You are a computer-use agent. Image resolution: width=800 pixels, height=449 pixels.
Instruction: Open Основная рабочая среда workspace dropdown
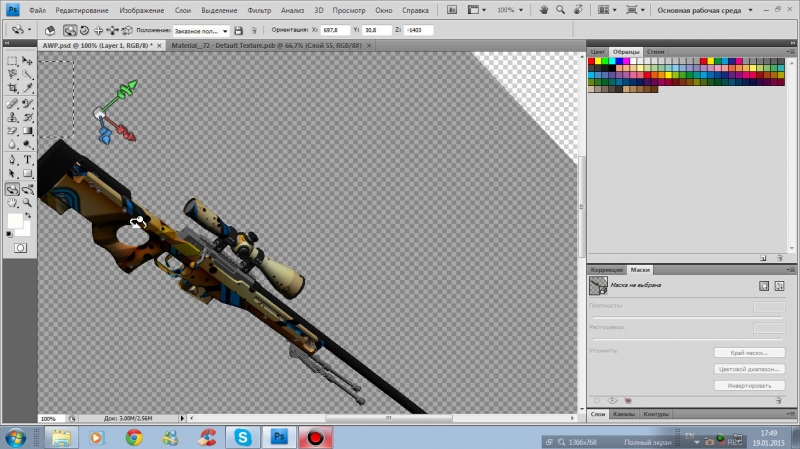tap(705, 10)
